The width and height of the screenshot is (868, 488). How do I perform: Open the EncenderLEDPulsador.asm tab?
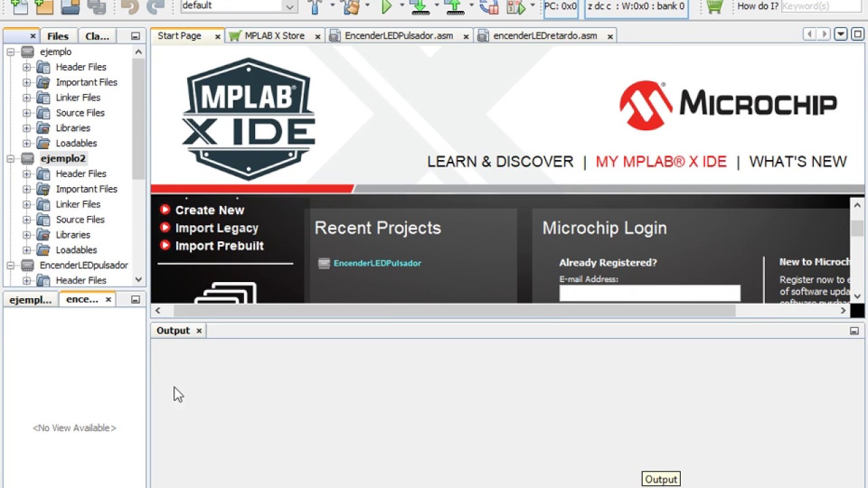tap(399, 36)
